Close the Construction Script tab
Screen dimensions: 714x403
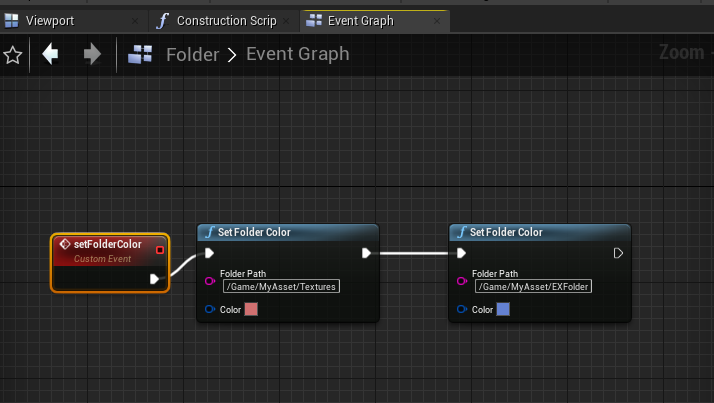tap(287, 20)
